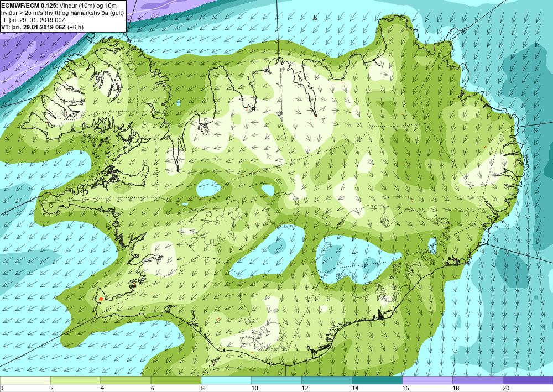Click the initial time "IT: þri. 29. 01. 2019 00Z"
Image resolution: width=553 pixels, height=392 pixels.
point(34,20)
